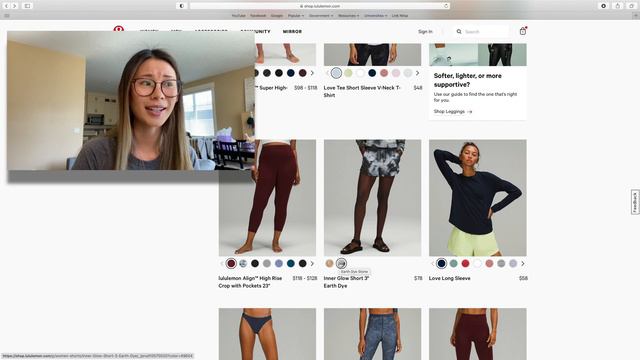Open the shopping bag icon
Viewport: 640px width, 360px height.
pos(523,31)
